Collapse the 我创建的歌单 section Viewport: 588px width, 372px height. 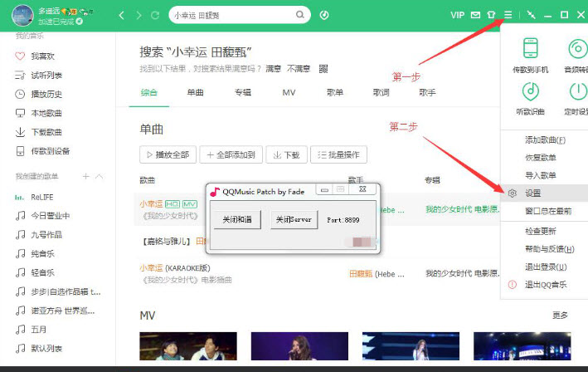coord(99,176)
